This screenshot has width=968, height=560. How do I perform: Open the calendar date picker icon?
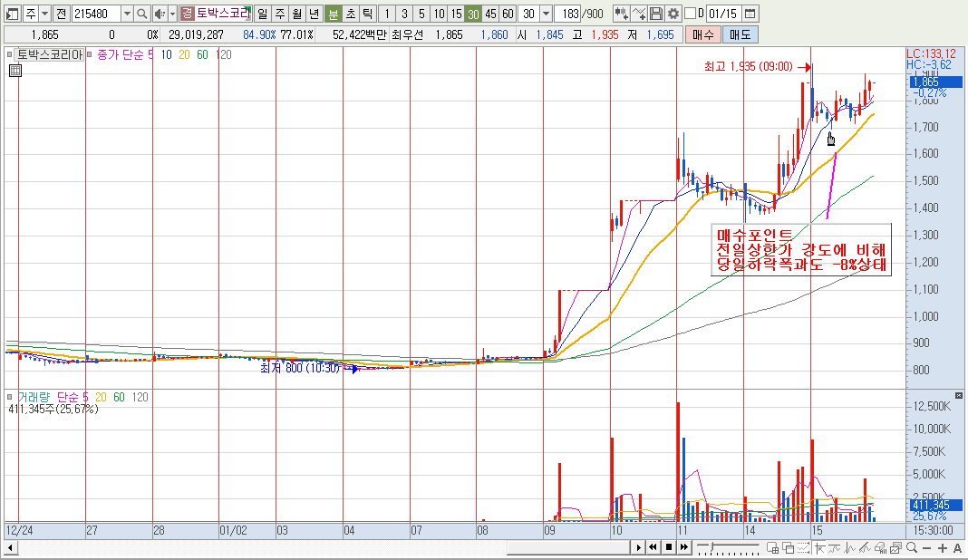pos(750,14)
